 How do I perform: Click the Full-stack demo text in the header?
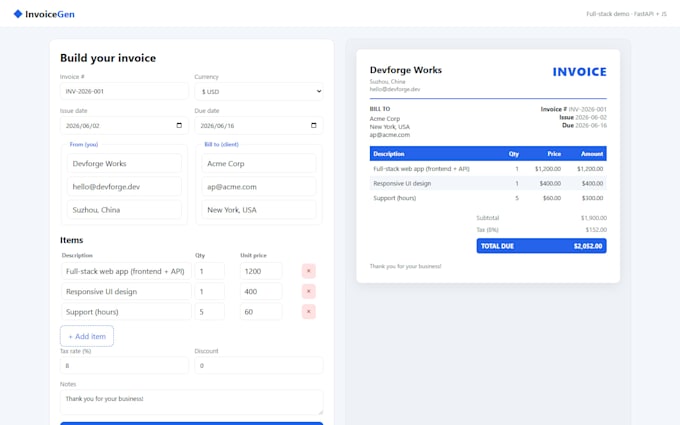click(x=626, y=14)
